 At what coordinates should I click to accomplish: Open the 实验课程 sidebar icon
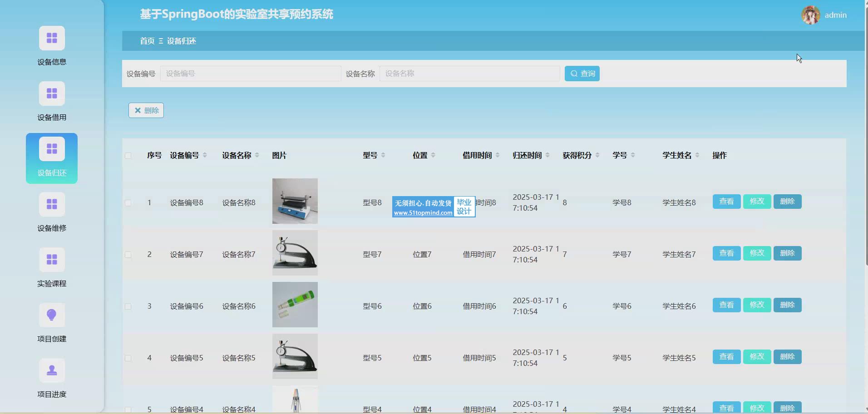click(x=52, y=260)
